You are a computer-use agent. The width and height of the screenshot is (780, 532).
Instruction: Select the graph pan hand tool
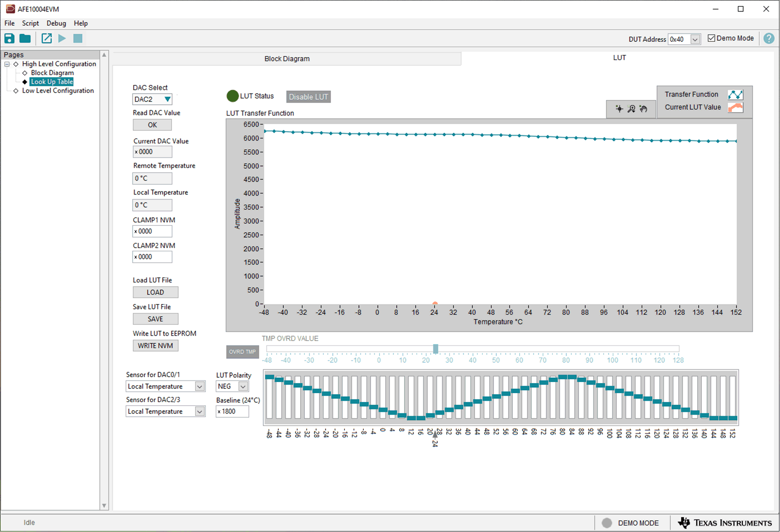click(643, 109)
